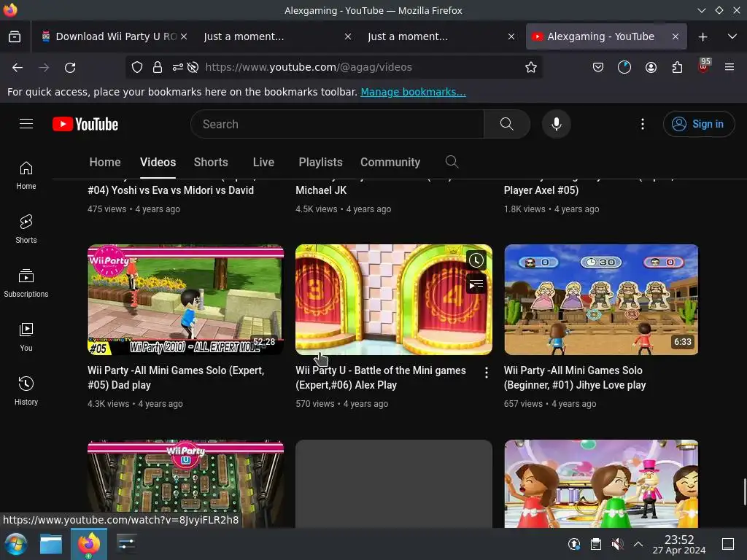Click Manage bookmarks link
Screen dimensions: 747x560
(413, 92)
